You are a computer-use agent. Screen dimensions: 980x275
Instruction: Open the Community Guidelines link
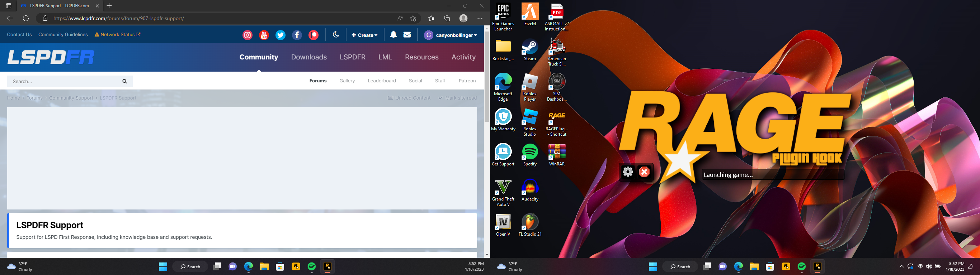(x=63, y=35)
